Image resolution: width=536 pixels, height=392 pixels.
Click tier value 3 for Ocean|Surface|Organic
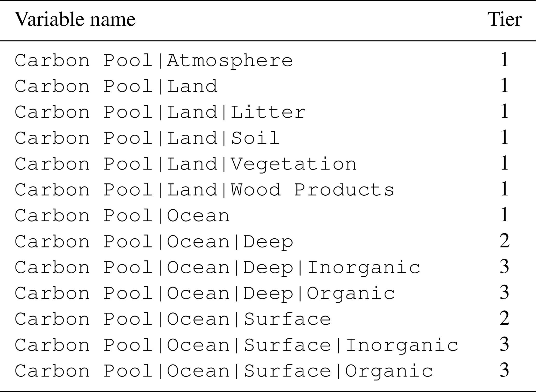[504, 371]
